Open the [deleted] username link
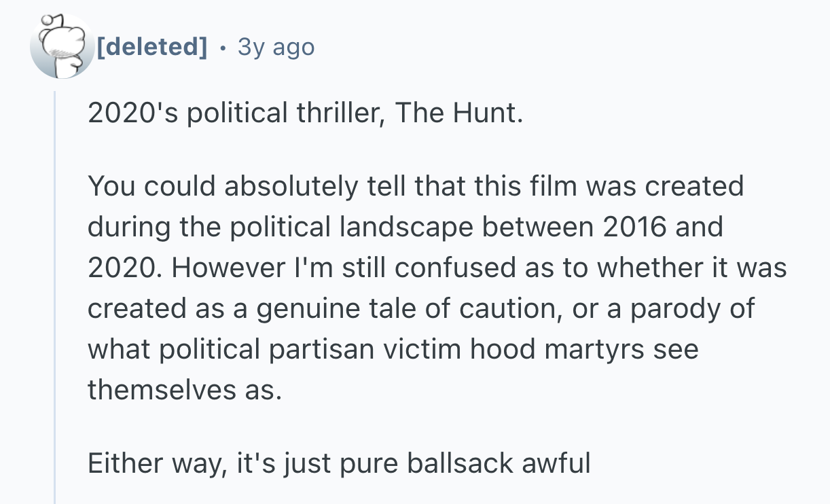 coord(151,47)
